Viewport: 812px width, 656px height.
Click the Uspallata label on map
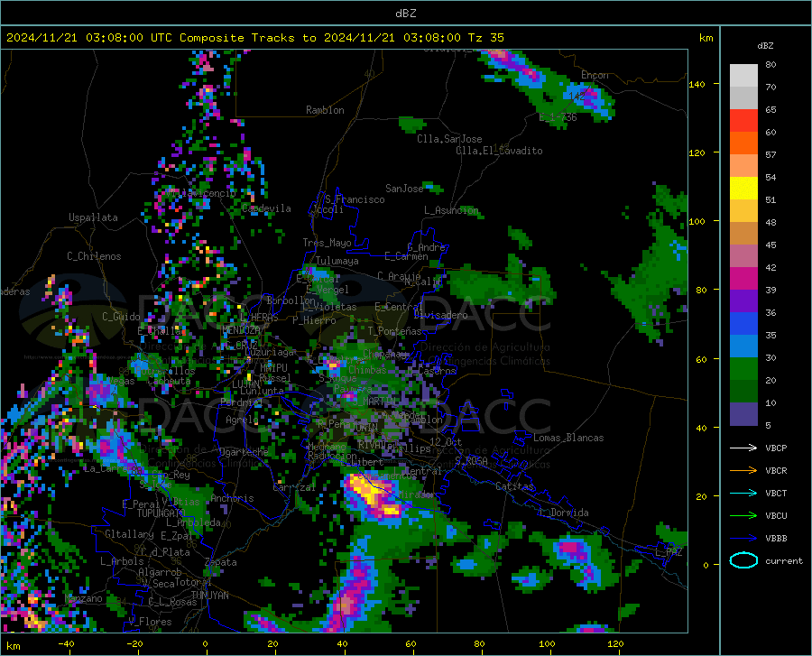click(93, 217)
